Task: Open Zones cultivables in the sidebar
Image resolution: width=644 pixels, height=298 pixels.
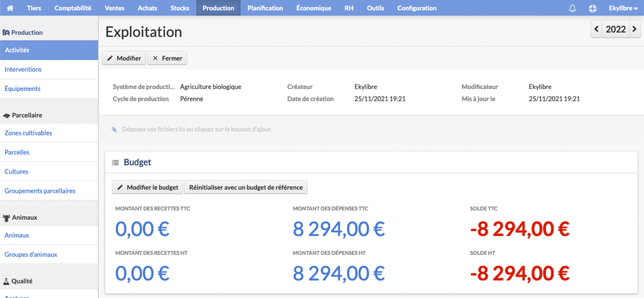Action: pyautogui.click(x=49, y=133)
